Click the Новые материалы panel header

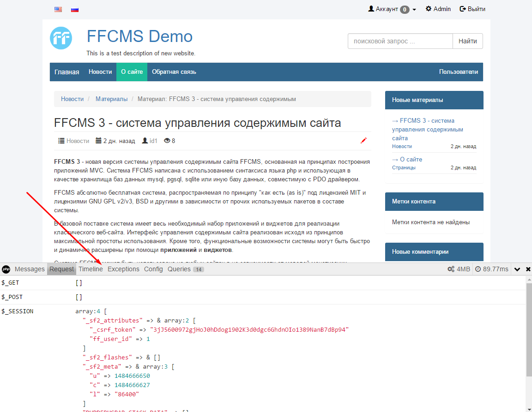[434, 100]
